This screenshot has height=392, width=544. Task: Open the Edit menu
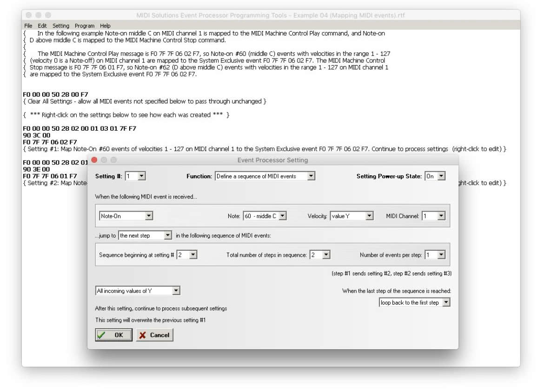(x=42, y=26)
